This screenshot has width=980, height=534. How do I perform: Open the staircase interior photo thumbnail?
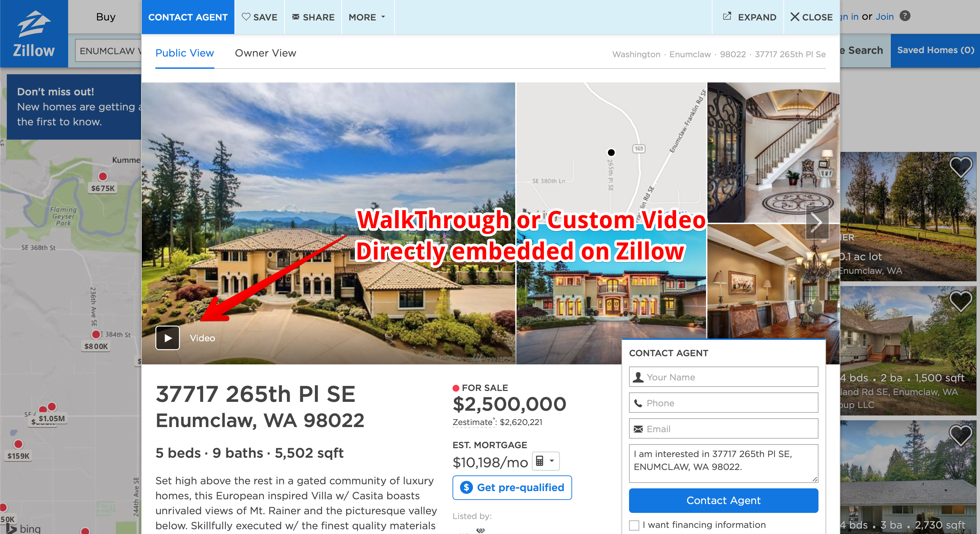(773, 153)
